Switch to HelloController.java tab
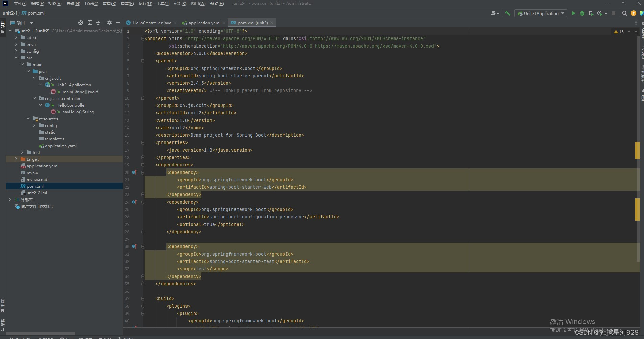Viewport: 644px width, 339px height. [151, 23]
